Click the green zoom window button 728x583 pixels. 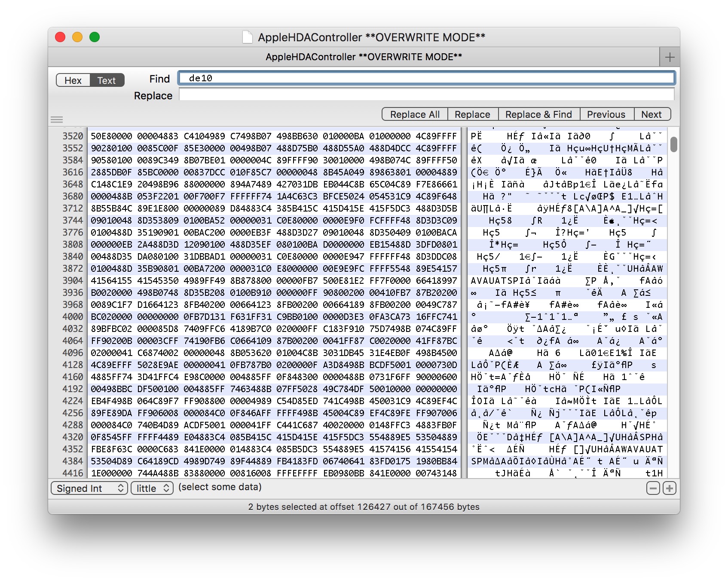95,37
